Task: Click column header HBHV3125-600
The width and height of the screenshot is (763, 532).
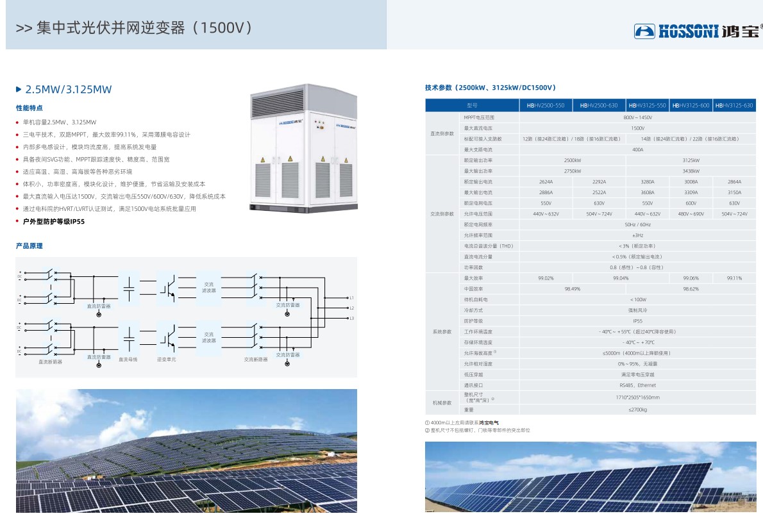Action: (x=691, y=106)
